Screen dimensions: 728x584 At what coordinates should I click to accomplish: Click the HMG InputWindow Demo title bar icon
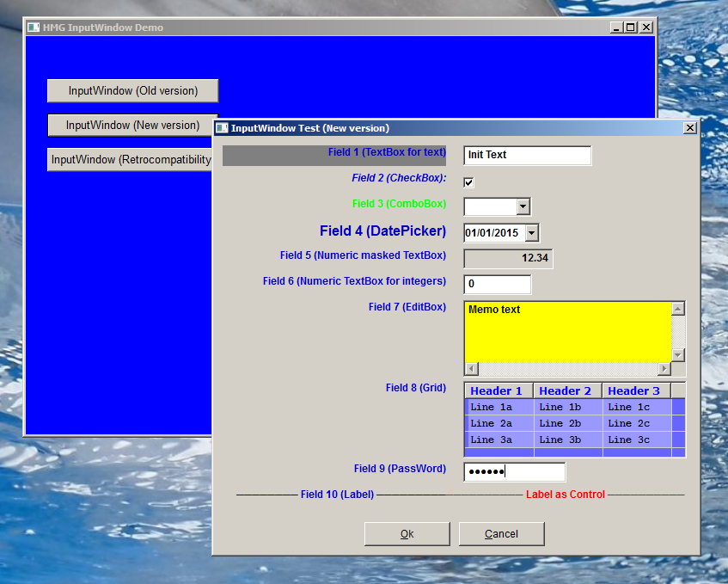coord(32,27)
